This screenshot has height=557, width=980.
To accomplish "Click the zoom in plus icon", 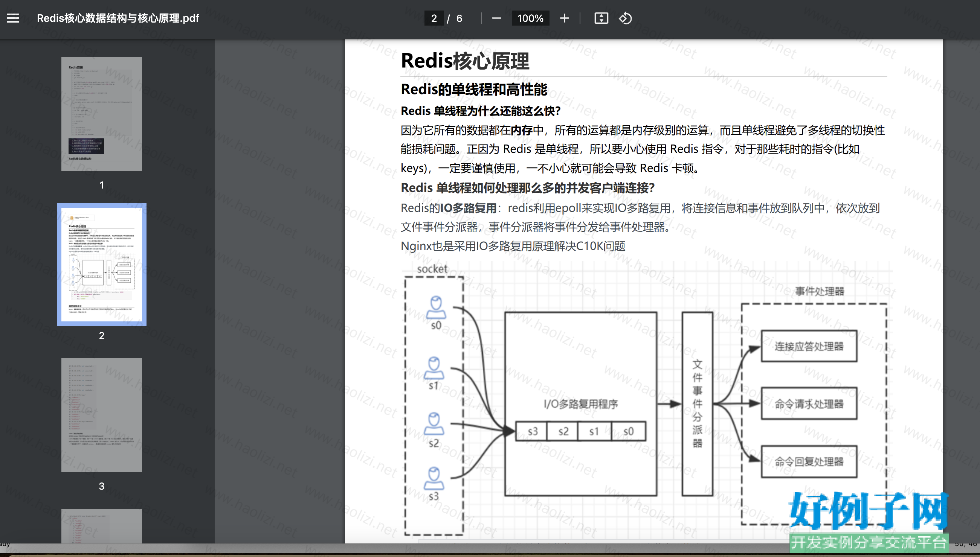I will (564, 18).
